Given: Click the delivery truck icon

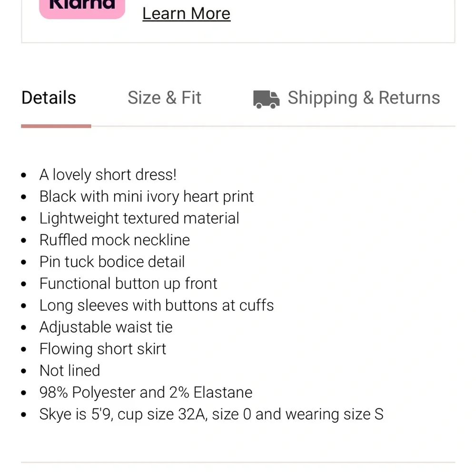Looking at the screenshot, I should coord(266,99).
